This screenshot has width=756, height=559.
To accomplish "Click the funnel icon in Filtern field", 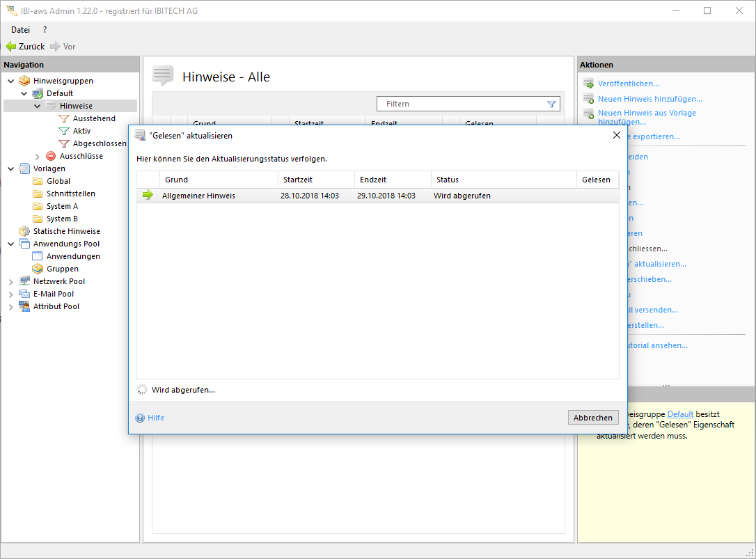I will pyautogui.click(x=551, y=104).
